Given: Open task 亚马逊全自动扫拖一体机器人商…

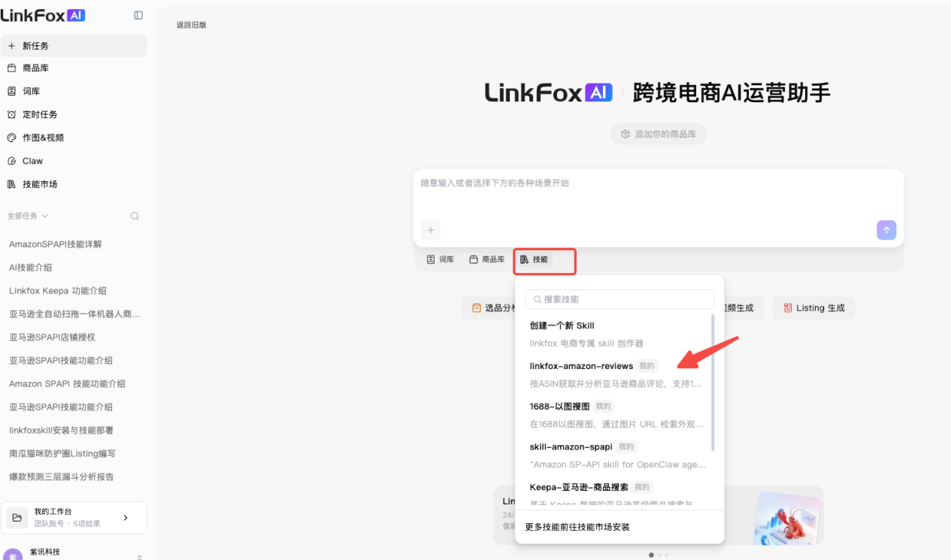Looking at the screenshot, I should (x=74, y=314).
